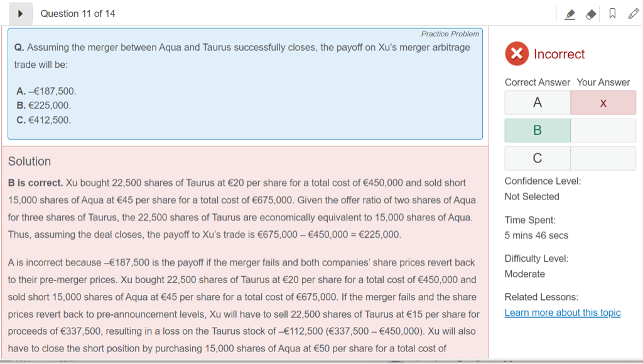Image resolution: width=643 pixels, height=364 pixels.
Task: Open the pencil notes tool
Action: [633, 14]
